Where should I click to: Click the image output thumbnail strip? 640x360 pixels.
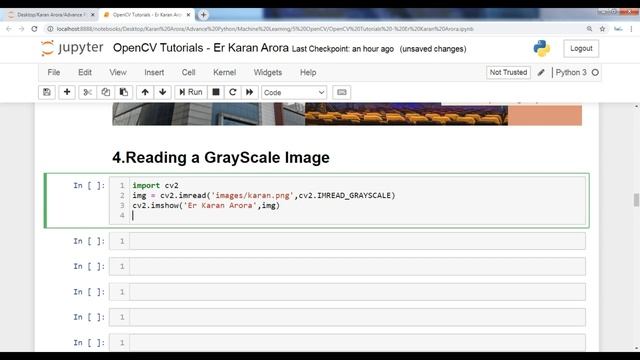click(x=347, y=114)
